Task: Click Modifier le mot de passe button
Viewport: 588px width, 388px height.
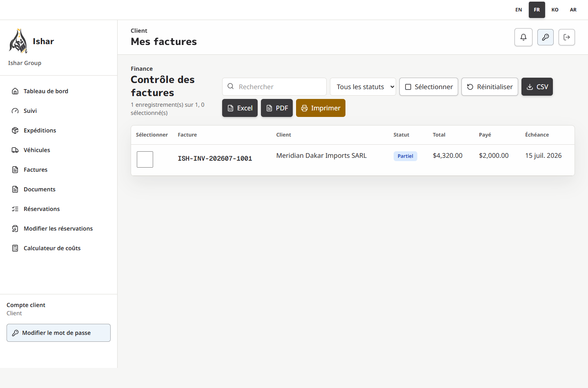Action: tap(58, 333)
